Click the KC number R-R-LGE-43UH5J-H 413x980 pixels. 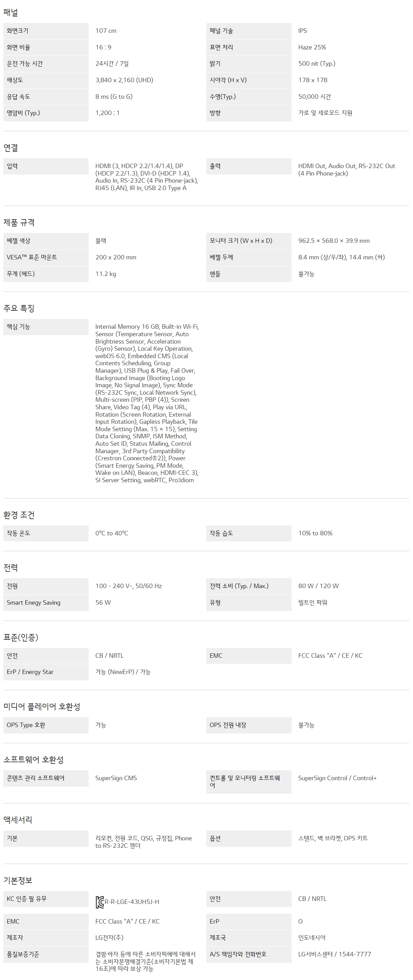pyautogui.click(x=132, y=902)
